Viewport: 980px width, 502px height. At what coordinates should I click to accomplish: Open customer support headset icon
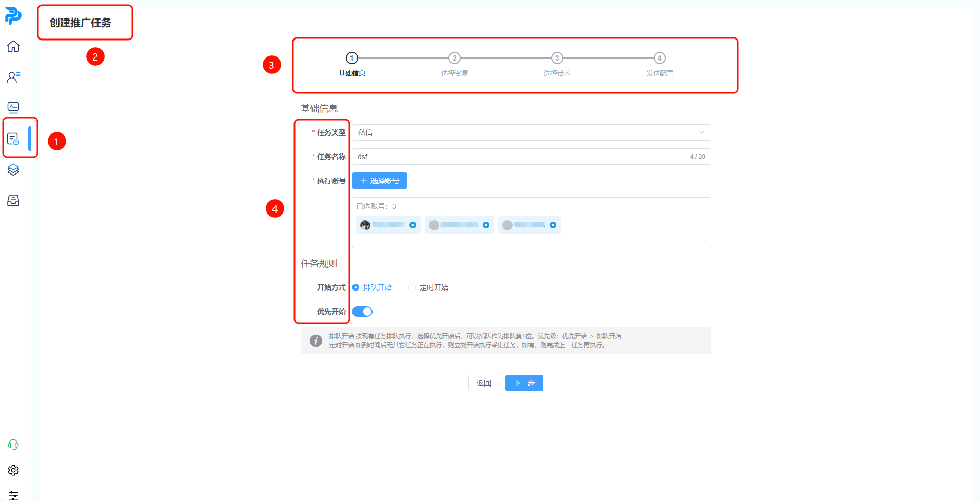(x=13, y=445)
